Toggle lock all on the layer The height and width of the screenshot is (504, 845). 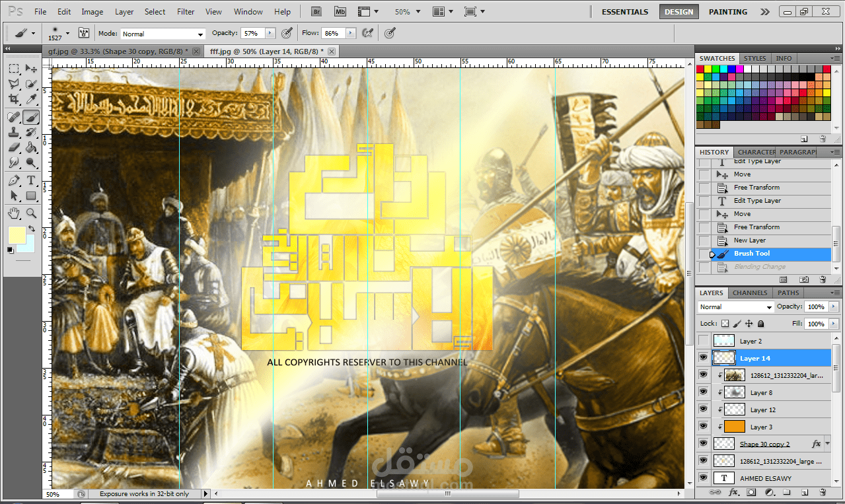coord(760,324)
